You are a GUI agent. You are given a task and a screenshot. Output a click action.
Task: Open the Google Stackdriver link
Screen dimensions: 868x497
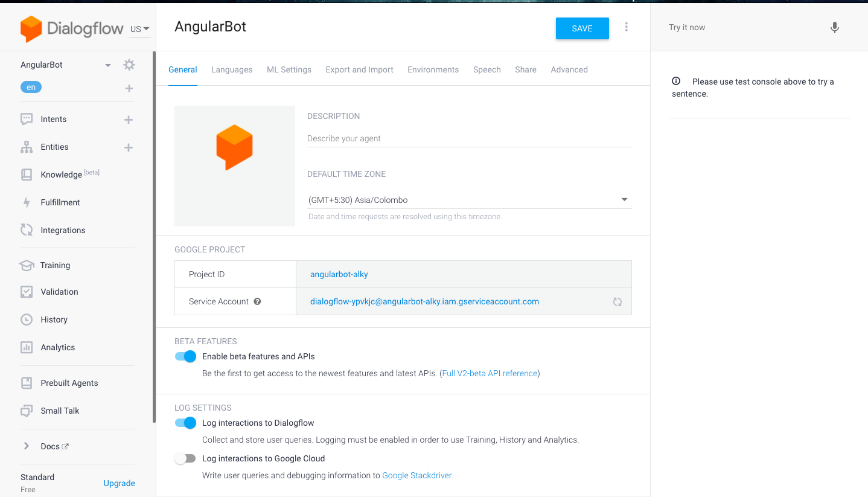pyautogui.click(x=416, y=475)
